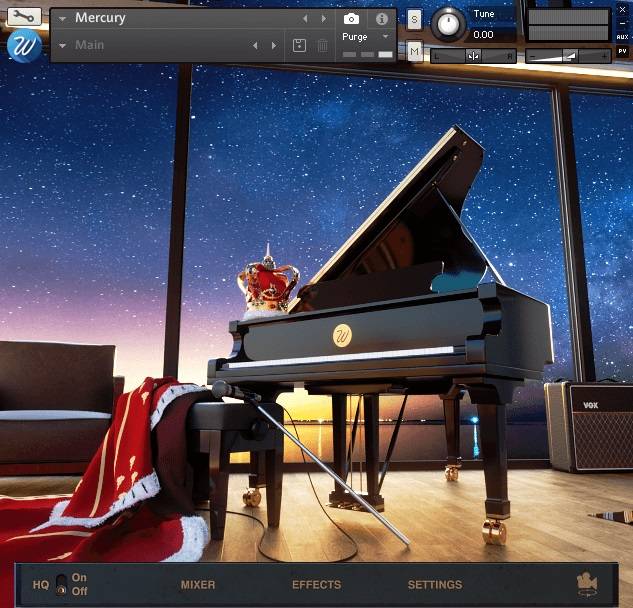Click the camera snapshot icon
The height and width of the screenshot is (608, 633).
(x=351, y=19)
